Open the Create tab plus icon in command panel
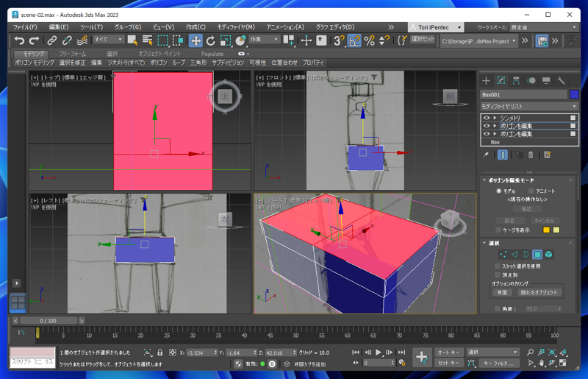This screenshot has height=379, width=588. [486, 80]
